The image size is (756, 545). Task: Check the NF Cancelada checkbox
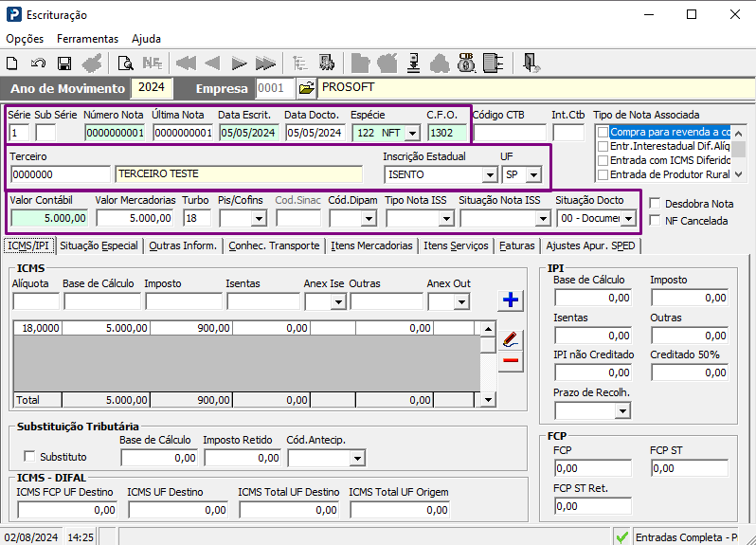(x=656, y=221)
